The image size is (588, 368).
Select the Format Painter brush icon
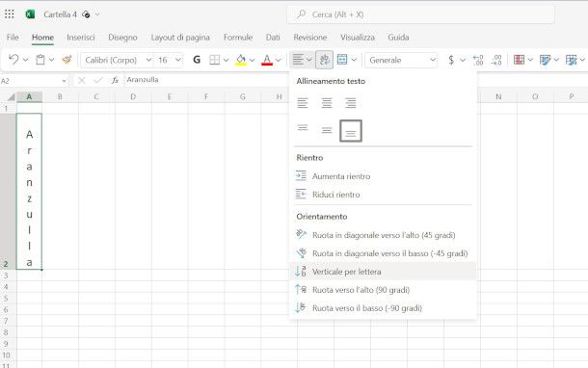(67, 60)
